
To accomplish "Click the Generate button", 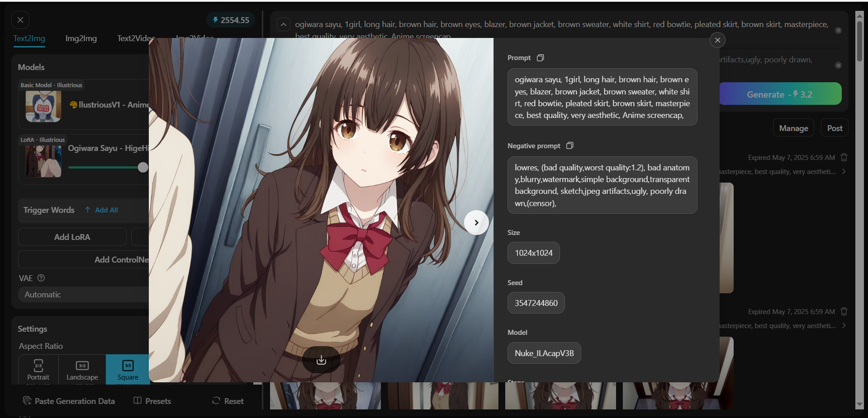I will (x=780, y=94).
